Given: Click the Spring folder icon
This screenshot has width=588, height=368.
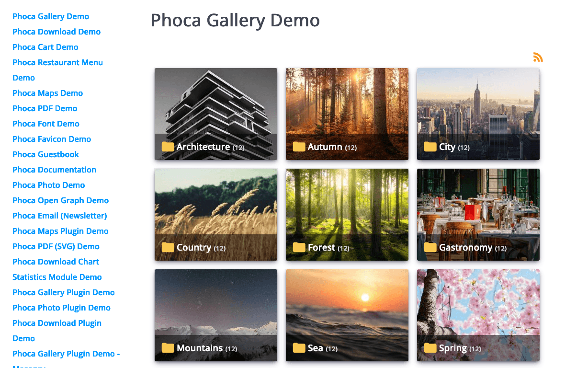Looking at the screenshot, I should tap(430, 348).
